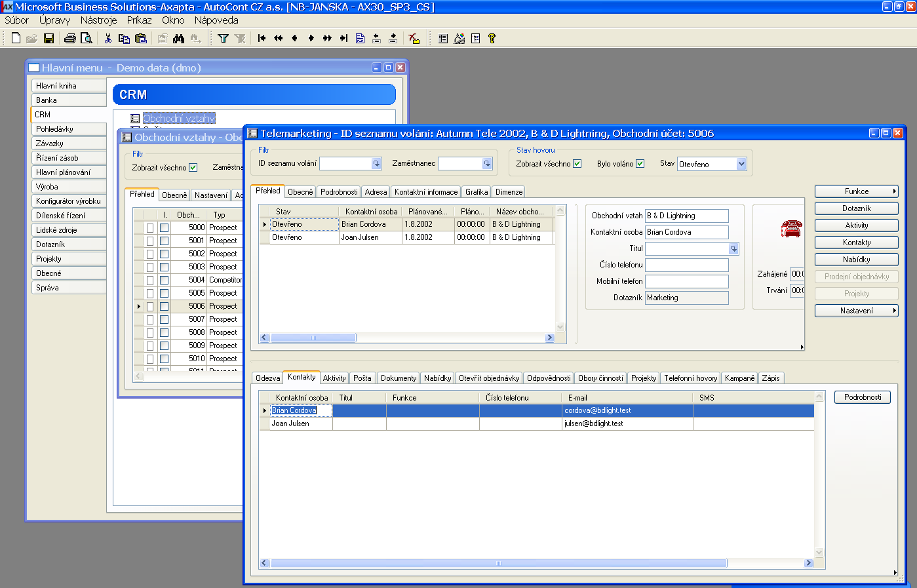Click the Kontakty button on right
This screenshot has width=917, height=588.
click(856, 243)
